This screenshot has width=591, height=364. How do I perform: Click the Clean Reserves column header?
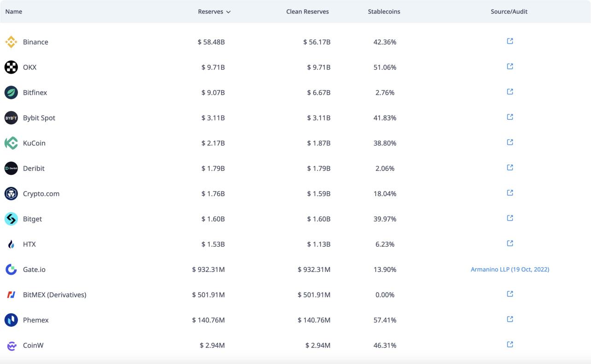(x=307, y=12)
